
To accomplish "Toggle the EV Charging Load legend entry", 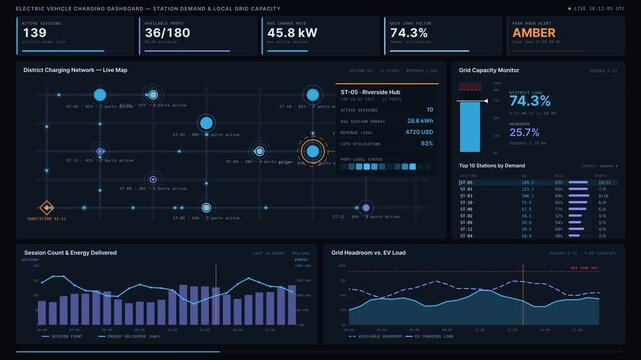I will click(x=429, y=336).
